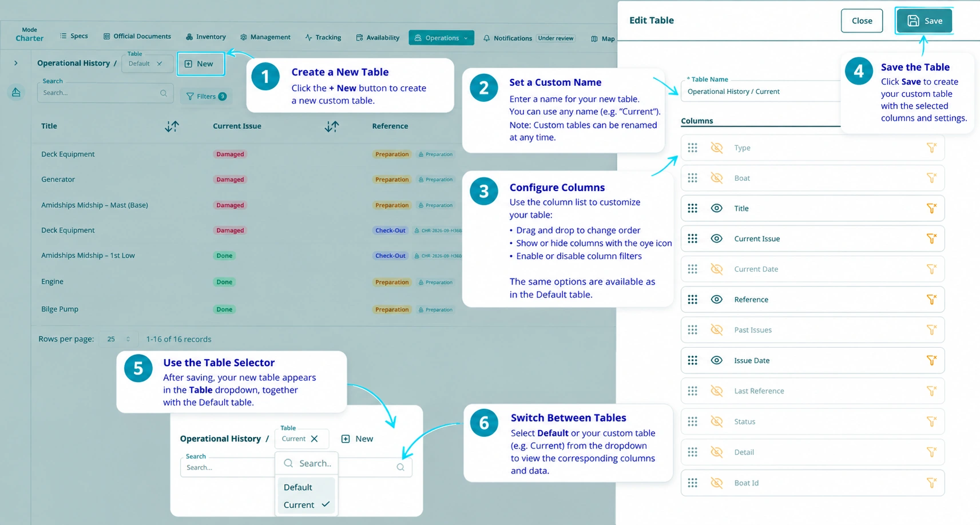
Task: Show the hidden Boat column
Action: point(716,178)
